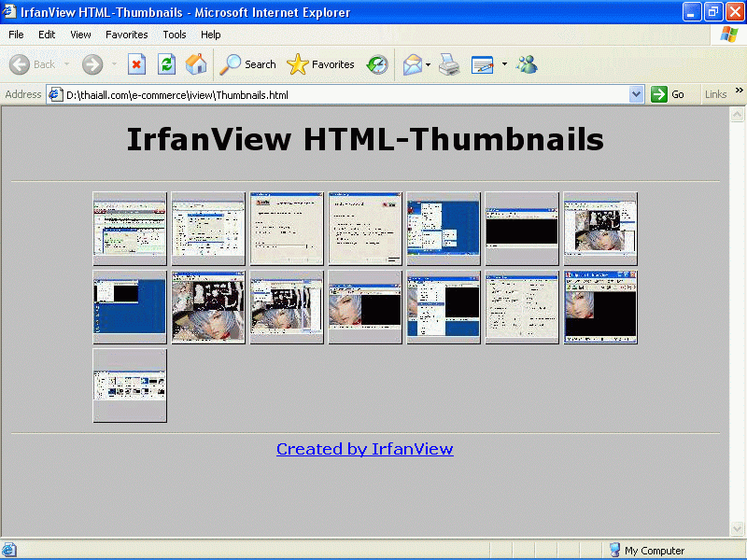This screenshot has height=560, width=747.
Task: Open the History clock icon
Action: (x=377, y=64)
